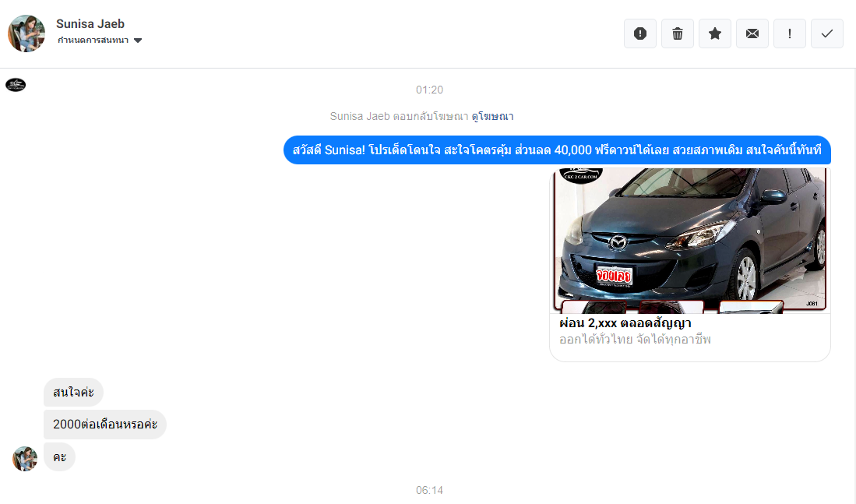This screenshot has width=856, height=504.
Task: Click sender avatar beside the คะ message
Action: click(x=25, y=458)
